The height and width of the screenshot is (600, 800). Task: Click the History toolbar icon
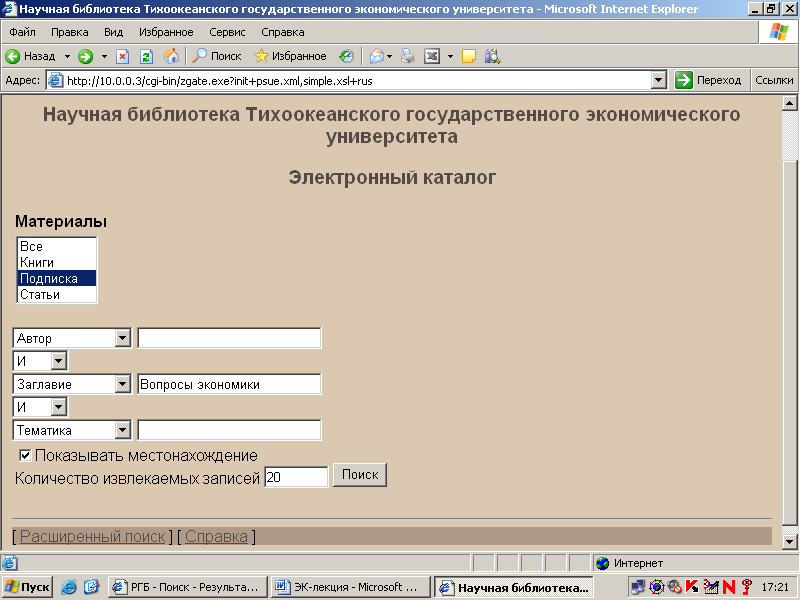(346, 56)
